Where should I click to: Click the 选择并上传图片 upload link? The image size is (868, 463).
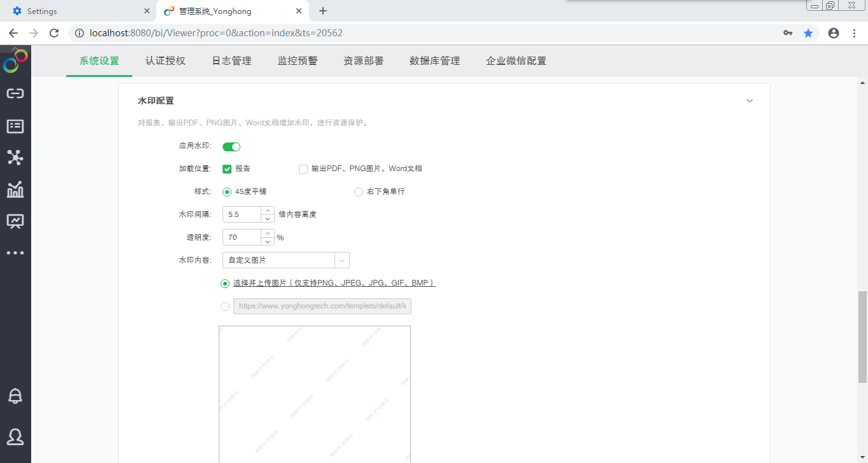pyautogui.click(x=334, y=283)
